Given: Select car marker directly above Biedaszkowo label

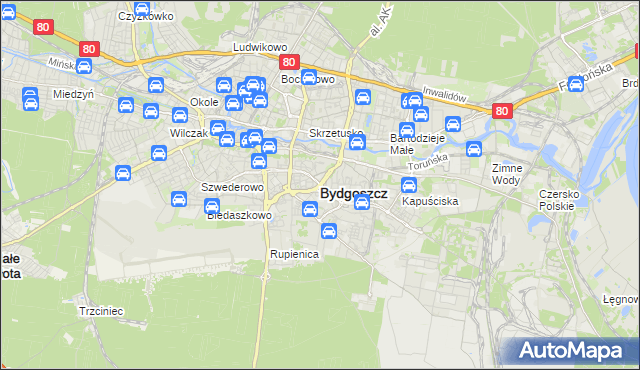Looking at the screenshot, I should pyautogui.click(x=211, y=206).
